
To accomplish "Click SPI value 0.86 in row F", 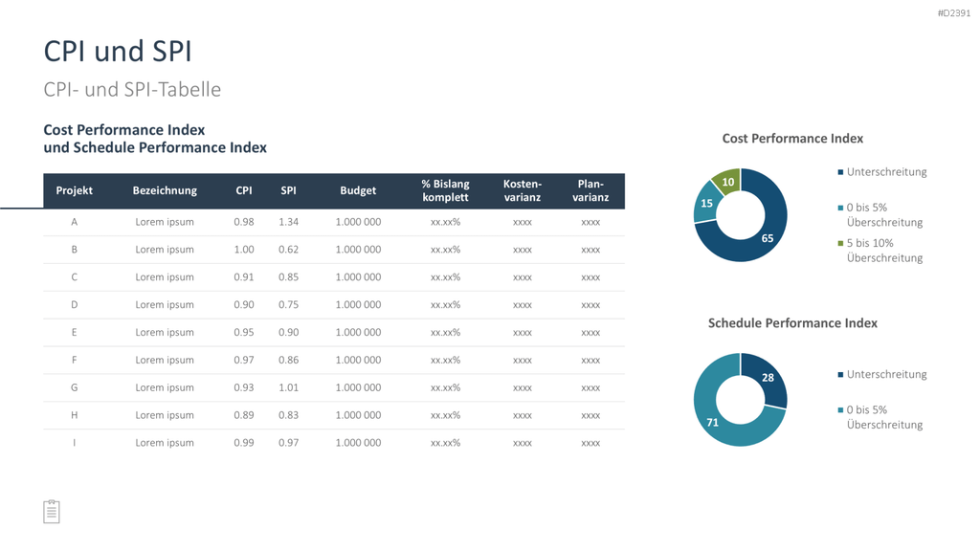I will pyautogui.click(x=288, y=360).
